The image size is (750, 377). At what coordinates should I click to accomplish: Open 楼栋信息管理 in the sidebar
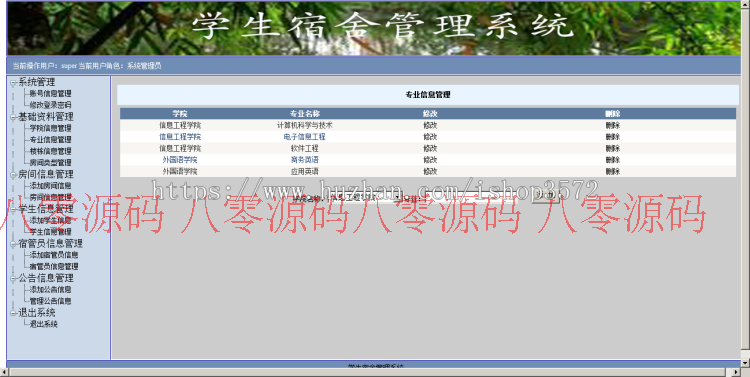[50, 151]
